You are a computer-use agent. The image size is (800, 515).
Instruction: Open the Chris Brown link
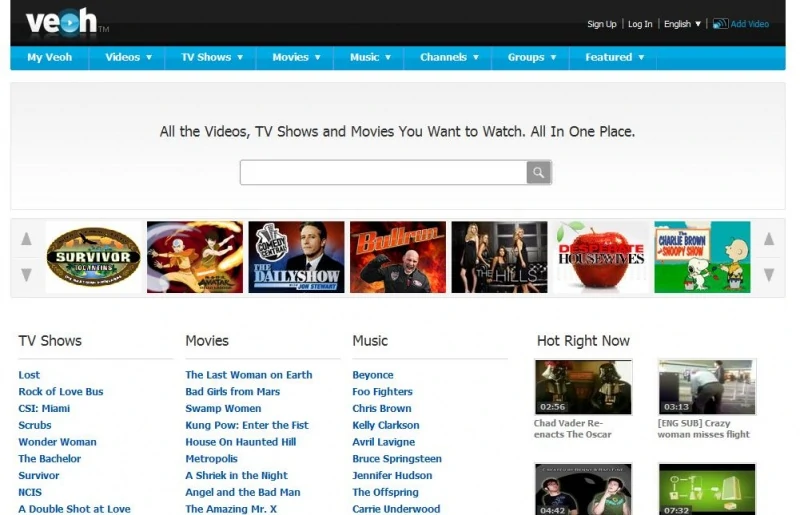coord(382,408)
